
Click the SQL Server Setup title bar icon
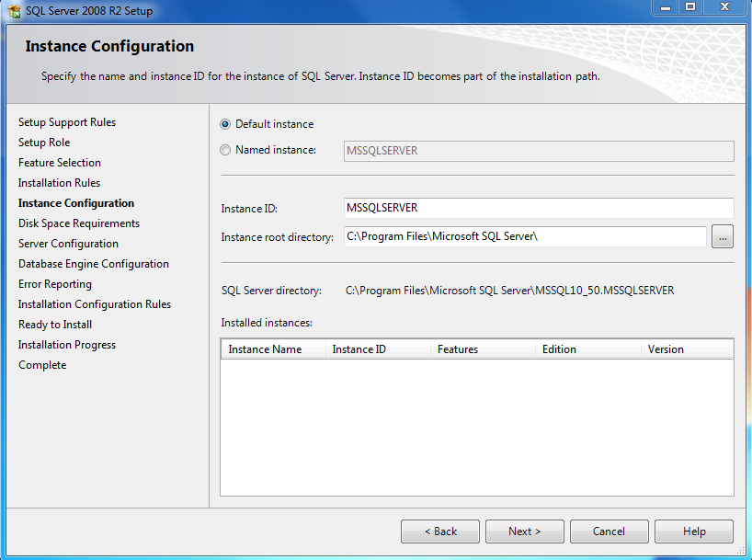[15, 10]
